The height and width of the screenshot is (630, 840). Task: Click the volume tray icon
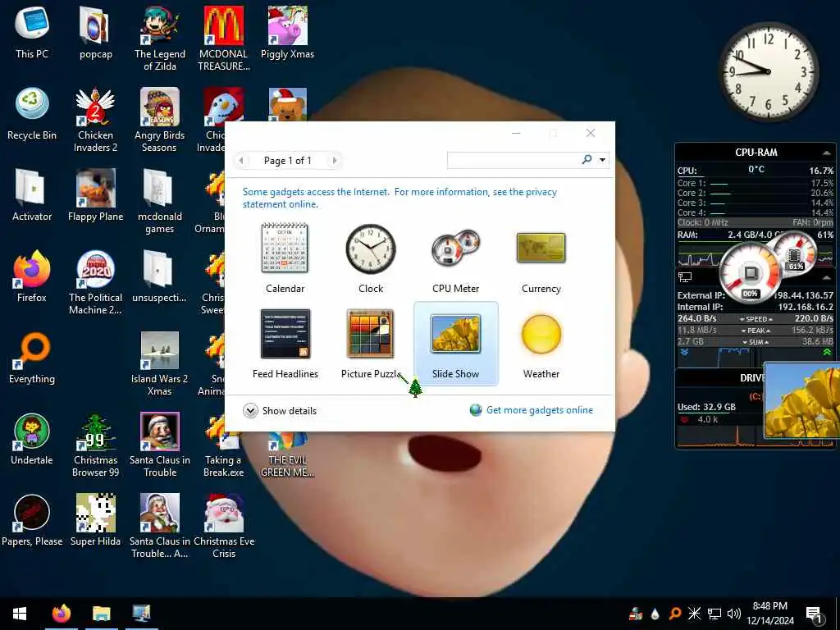[x=734, y=614]
